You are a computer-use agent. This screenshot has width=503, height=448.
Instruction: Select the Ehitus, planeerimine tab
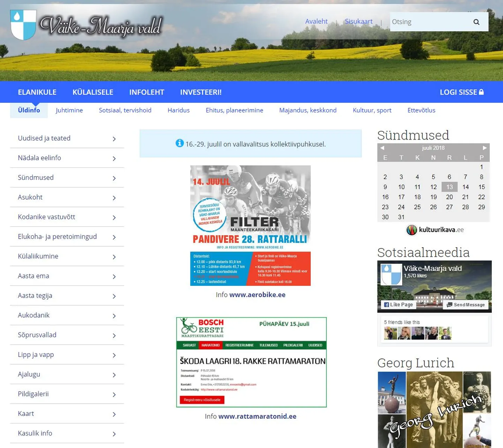click(234, 110)
